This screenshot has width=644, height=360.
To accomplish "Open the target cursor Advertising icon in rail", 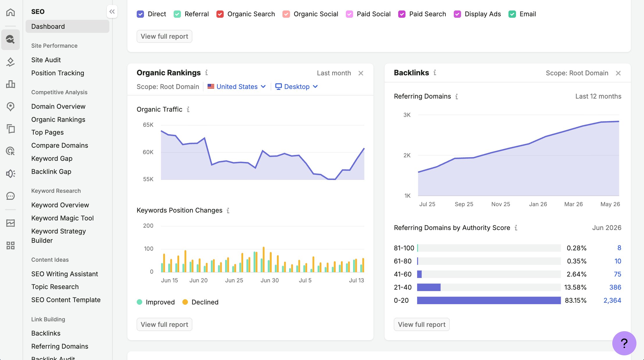I will point(10,151).
